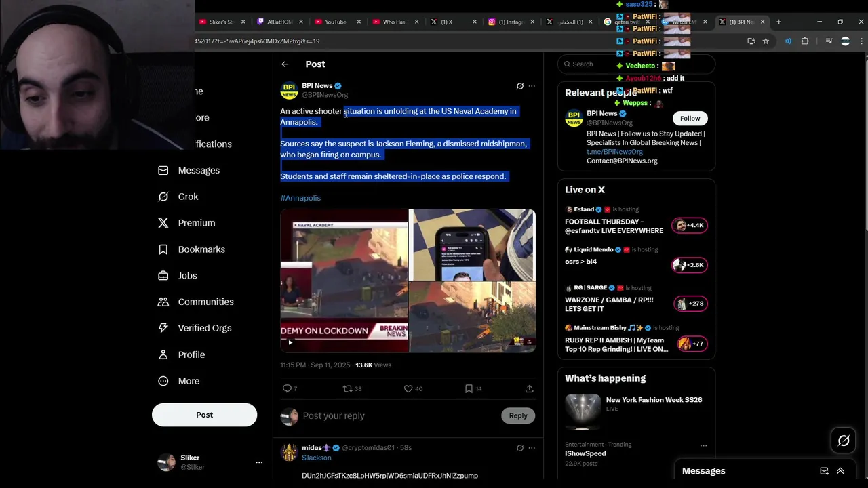Open Grok from the sidebar
The width and height of the screenshot is (868, 488).
(x=188, y=197)
